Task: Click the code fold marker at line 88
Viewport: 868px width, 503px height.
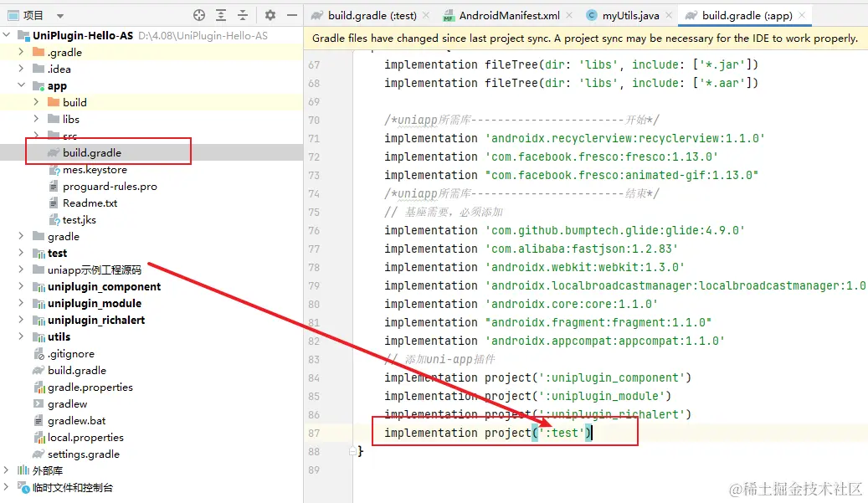Action: tap(352, 451)
